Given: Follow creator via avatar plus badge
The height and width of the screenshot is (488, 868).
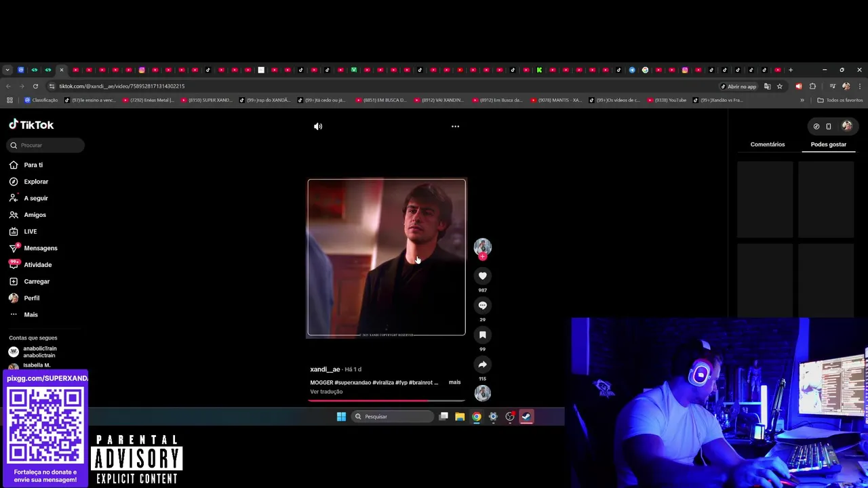Looking at the screenshot, I should coord(482,257).
